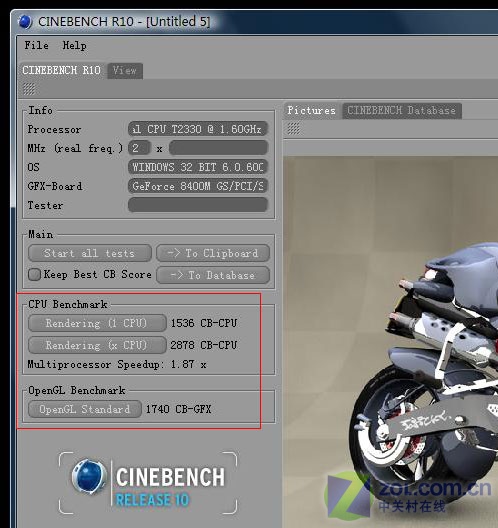Click the CINEBENCH Release 10 logo
The image size is (498, 528).
click(x=148, y=483)
